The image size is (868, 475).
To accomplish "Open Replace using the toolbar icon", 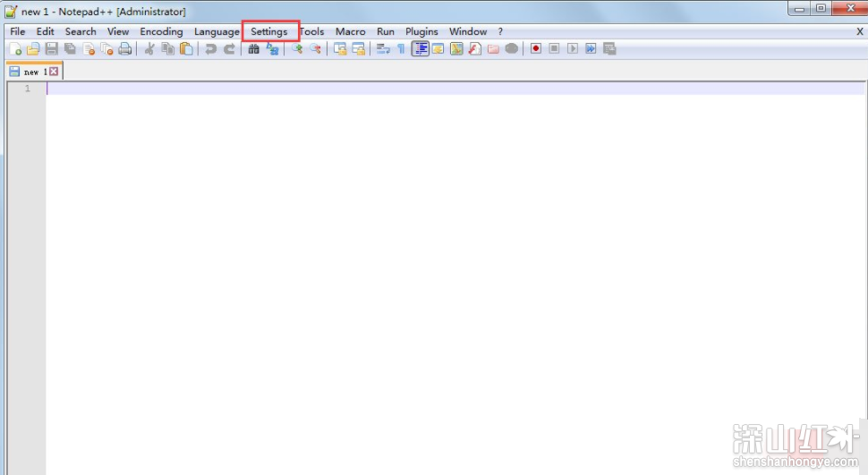I will tap(272, 49).
